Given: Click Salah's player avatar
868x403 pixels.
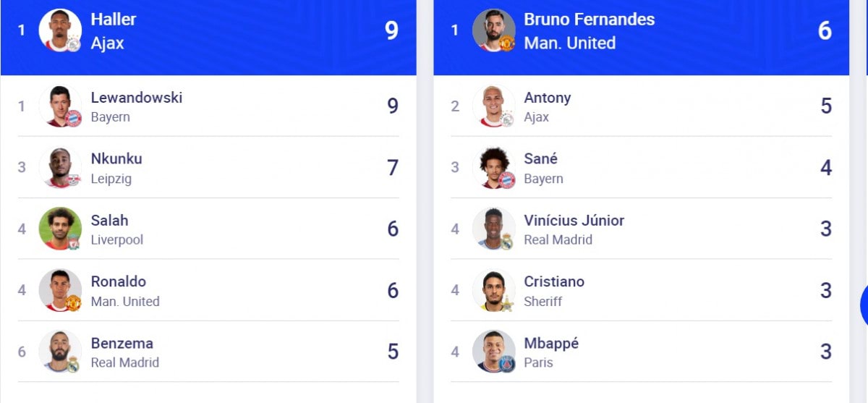Looking at the screenshot, I should click(60, 229).
